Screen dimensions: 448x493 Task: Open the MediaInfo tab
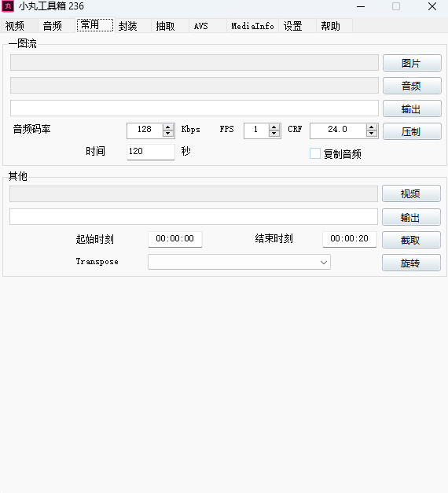coord(252,26)
